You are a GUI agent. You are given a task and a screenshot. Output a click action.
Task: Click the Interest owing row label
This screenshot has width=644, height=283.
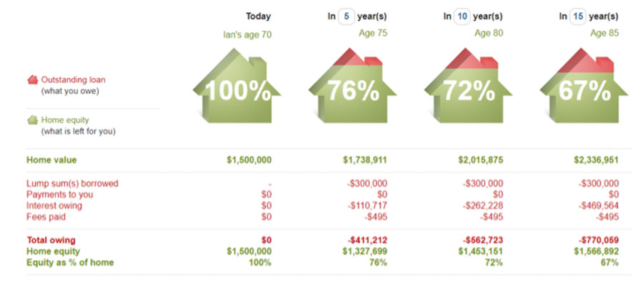[x=54, y=206]
